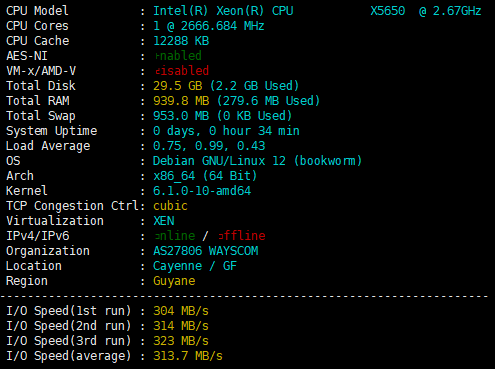Click 'I/O Speed(2nd run)' label

[69, 326]
